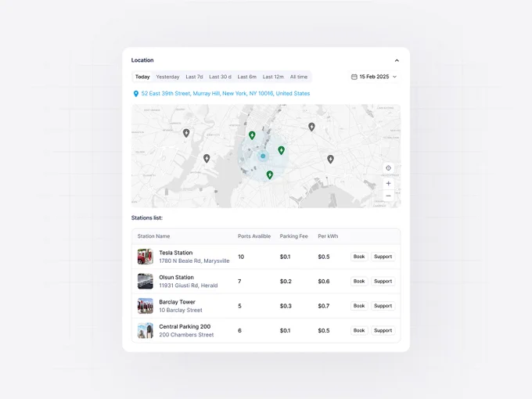This screenshot has height=399, width=532.
Task: Open the 52 East 39th Street address link
Action: (225, 93)
